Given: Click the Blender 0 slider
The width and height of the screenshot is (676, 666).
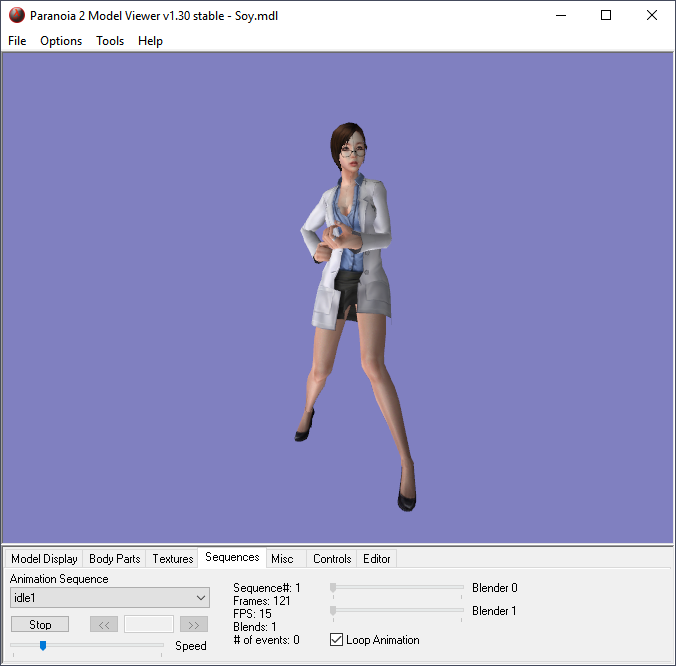Looking at the screenshot, I should pos(397,587).
